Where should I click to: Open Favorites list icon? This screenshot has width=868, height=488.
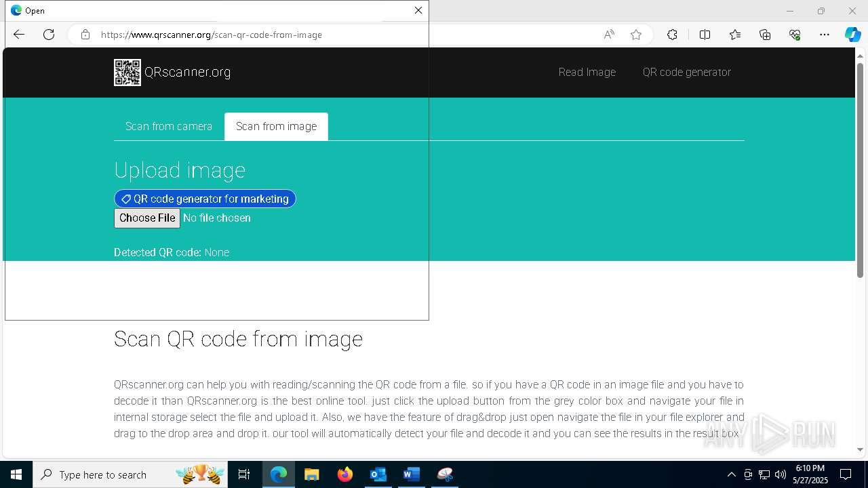(735, 35)
